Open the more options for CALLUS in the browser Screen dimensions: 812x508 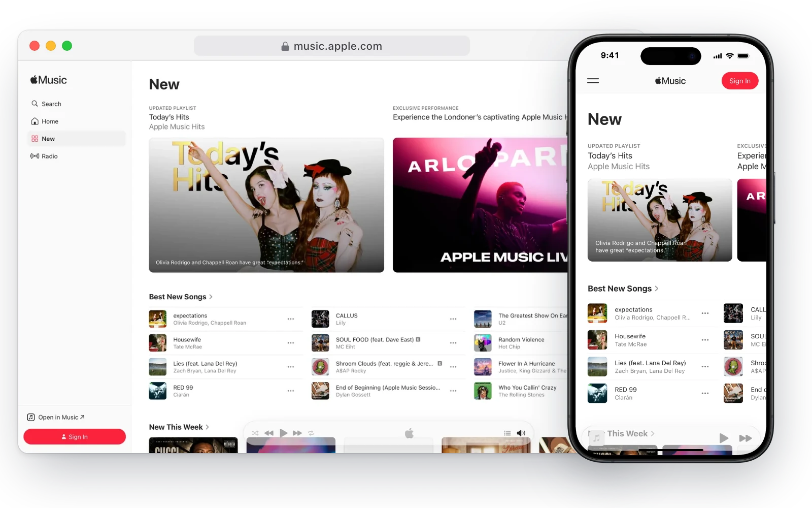(453, 319)
